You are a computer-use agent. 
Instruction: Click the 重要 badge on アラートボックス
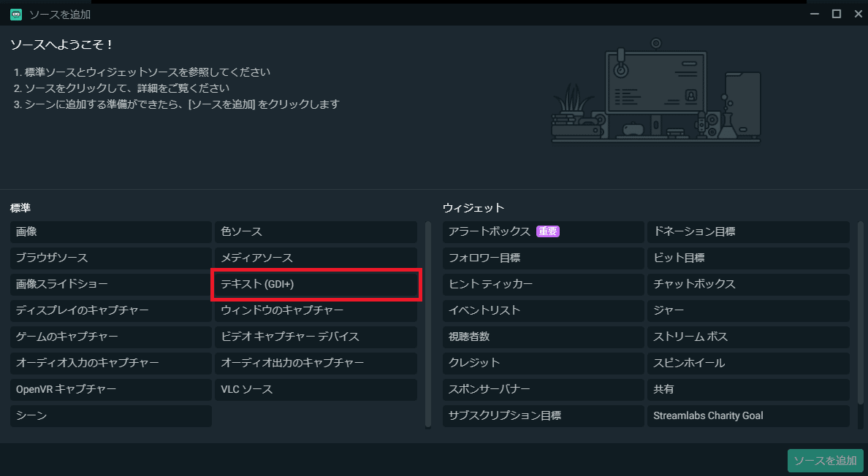(548, 231)
